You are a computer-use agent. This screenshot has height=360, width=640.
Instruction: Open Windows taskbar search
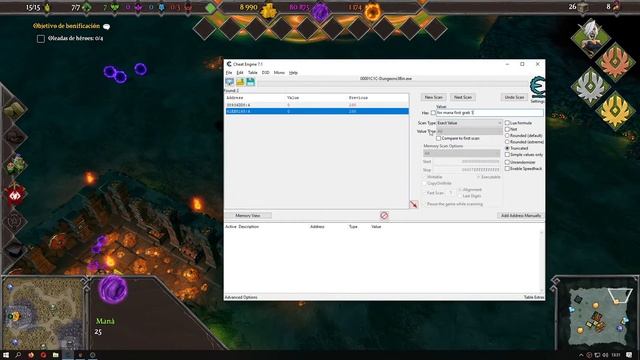18,355
